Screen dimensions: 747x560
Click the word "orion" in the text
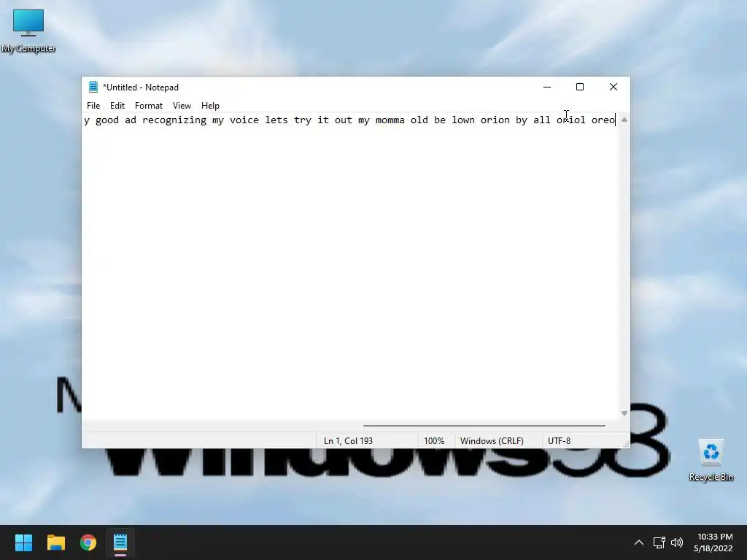tap(495, 120)
